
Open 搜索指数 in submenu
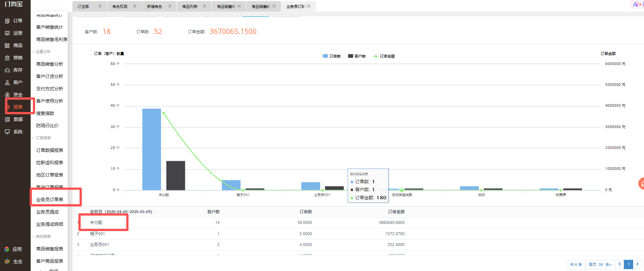coord(45,113)
